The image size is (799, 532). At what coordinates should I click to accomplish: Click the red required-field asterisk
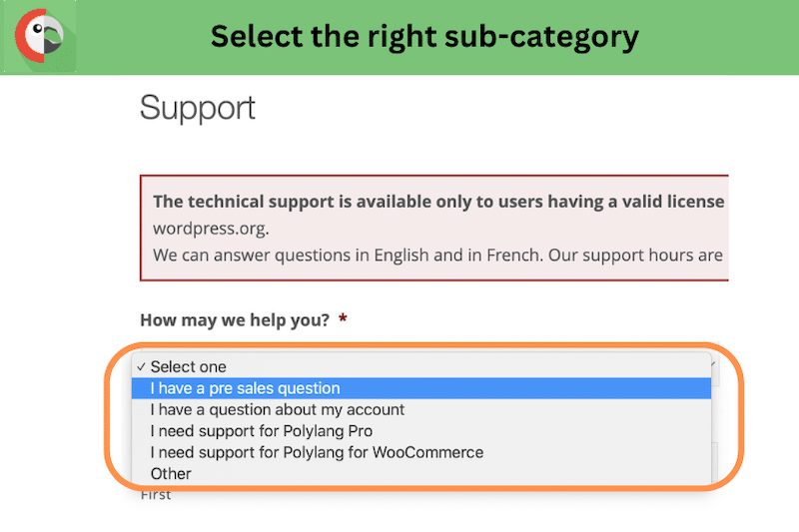pos(343,319)
